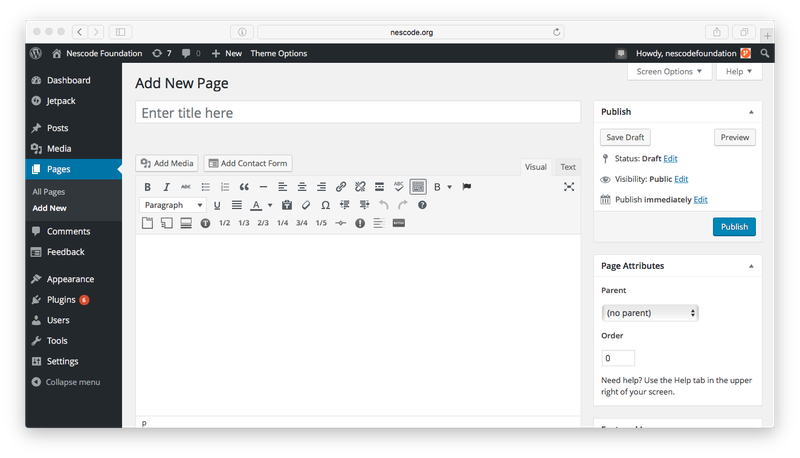Screen dimensions: 800x458
Task: Insert Read More tag
Action: click(x=379, y=187)
